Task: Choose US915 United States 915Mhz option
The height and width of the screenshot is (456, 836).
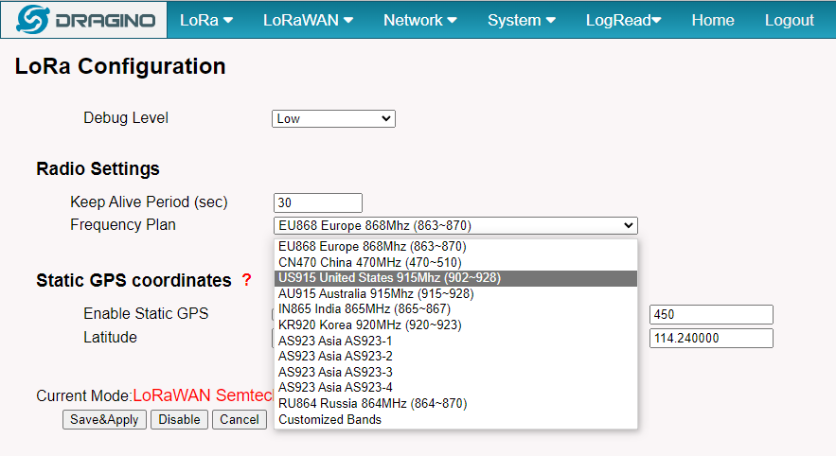Action: pos(455,278)
